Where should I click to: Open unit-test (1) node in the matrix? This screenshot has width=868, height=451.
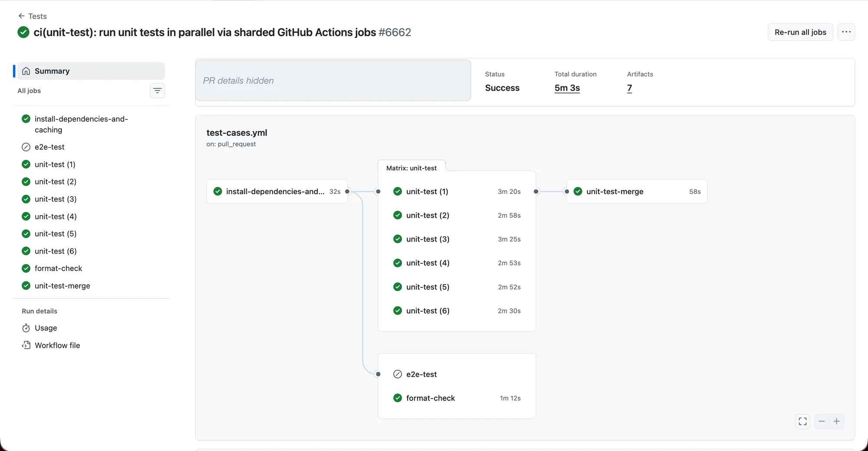tap(457, 191)
